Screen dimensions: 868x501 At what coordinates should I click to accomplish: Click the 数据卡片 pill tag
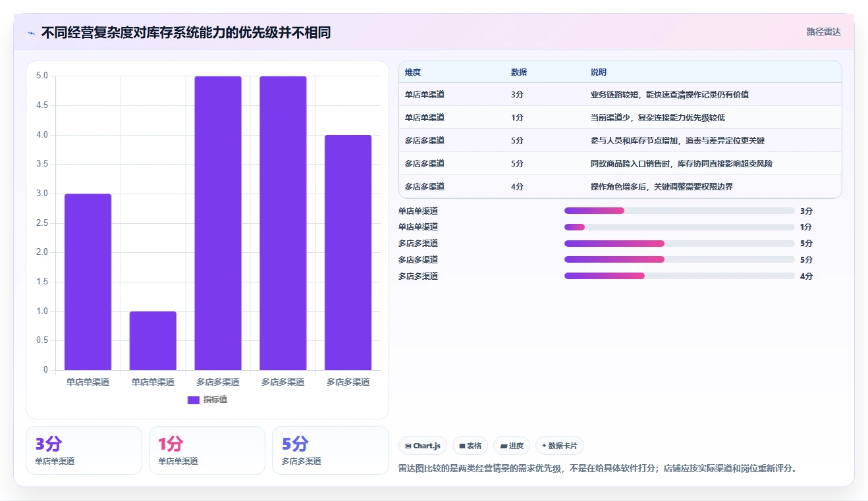(560, 446)
